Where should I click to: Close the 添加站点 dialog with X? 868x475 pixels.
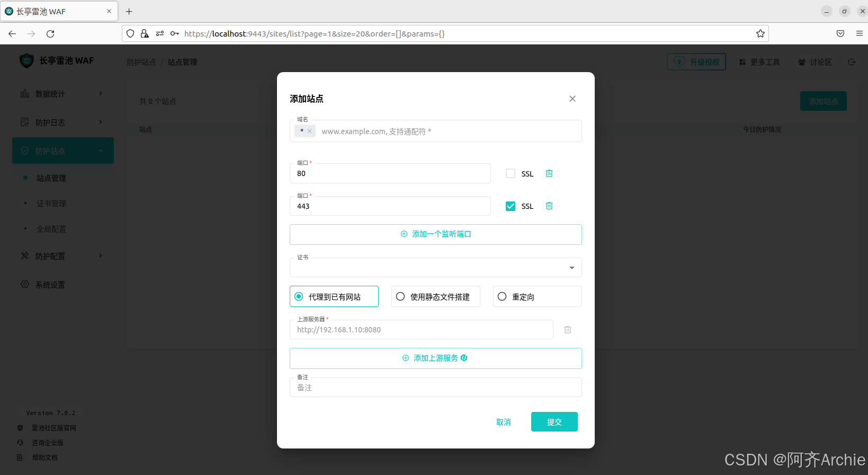click(x=572, y=99)
